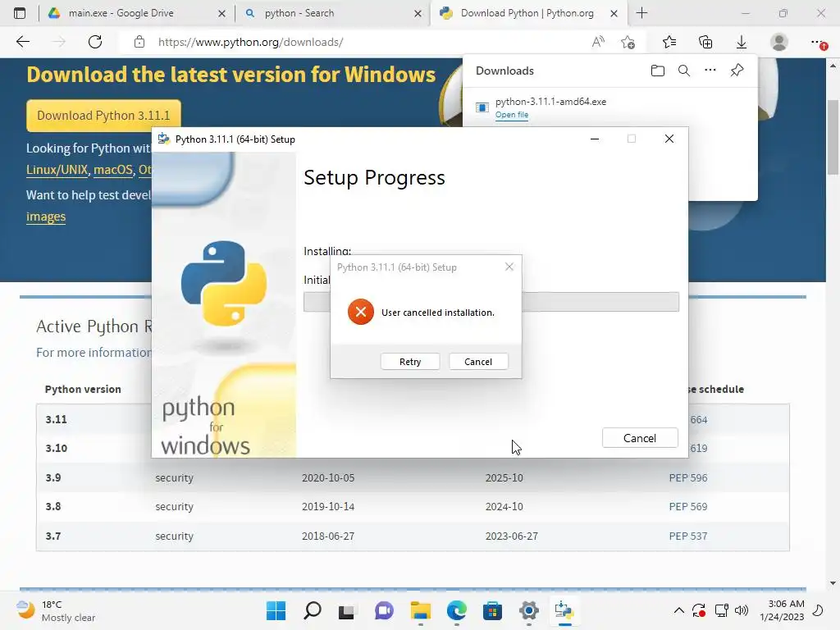Open a new browser tab
Screen dimensions: 840x630
[x=641, y=13]
